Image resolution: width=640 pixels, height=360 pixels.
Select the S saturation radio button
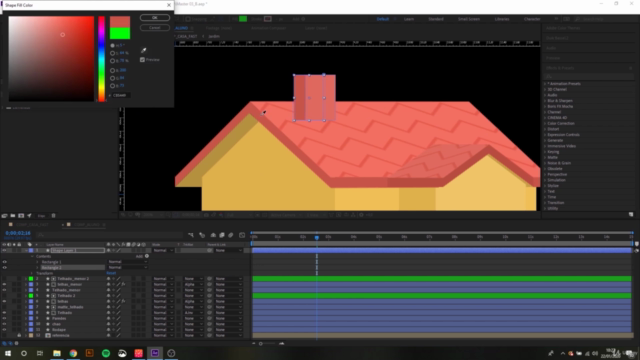112,53
